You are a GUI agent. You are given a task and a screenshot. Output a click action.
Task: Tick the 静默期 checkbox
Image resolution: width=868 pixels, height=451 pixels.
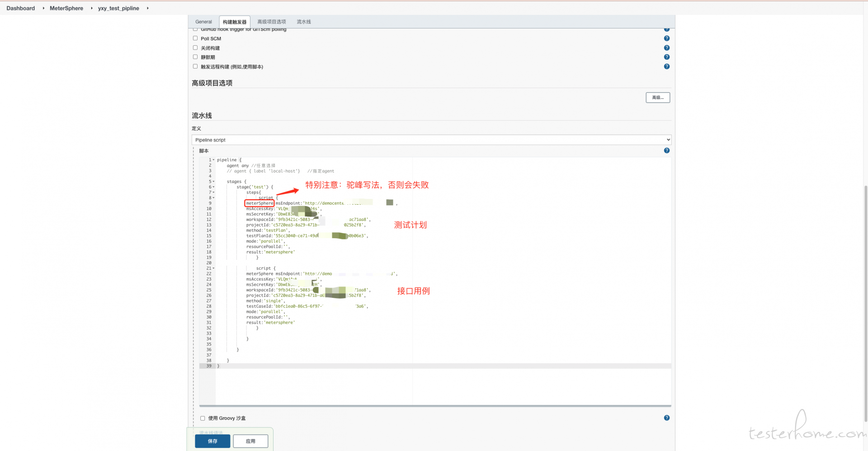click(x=195, y=57)
